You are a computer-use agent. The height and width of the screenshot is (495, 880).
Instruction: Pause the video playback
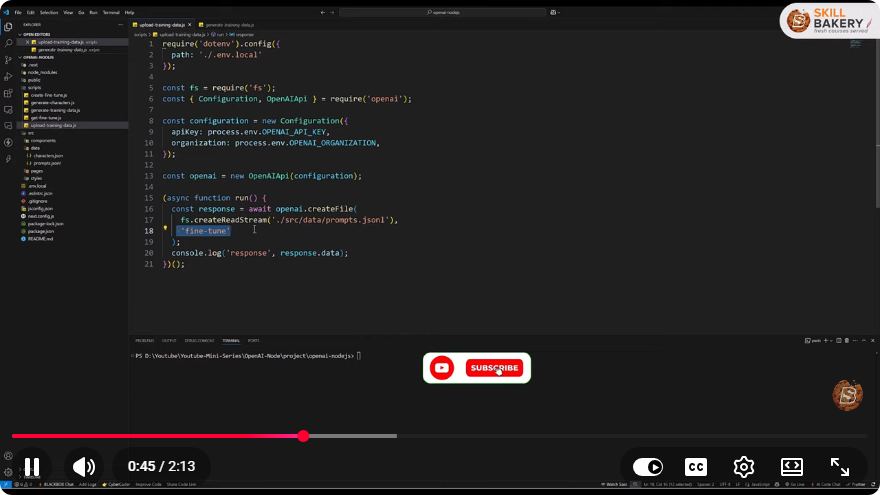(32, 466)
